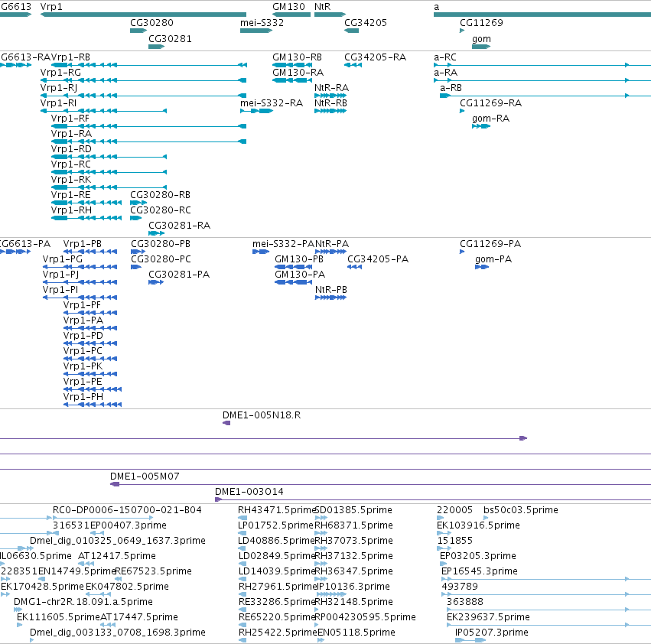Image resolution: width=651 pixels, height=644 pixels.
Task: Click the DMG1-chr2R.18.091.a.5prime EST label
Action: [83, 602]
